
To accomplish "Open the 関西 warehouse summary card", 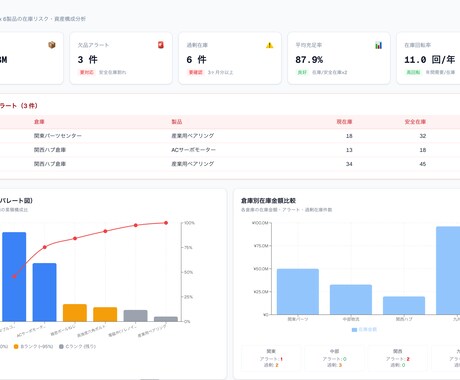I will point(397,358).
